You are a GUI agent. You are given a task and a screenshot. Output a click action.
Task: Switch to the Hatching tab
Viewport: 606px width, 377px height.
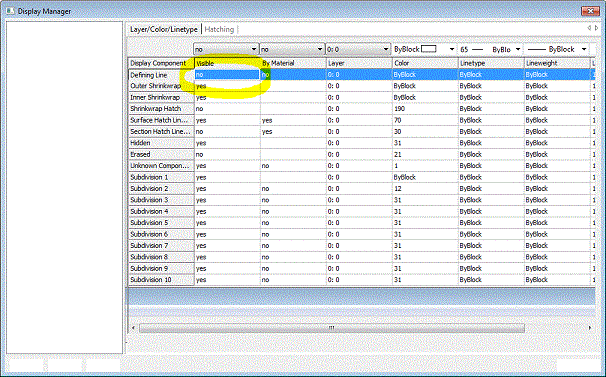click(x=219, y=29)
